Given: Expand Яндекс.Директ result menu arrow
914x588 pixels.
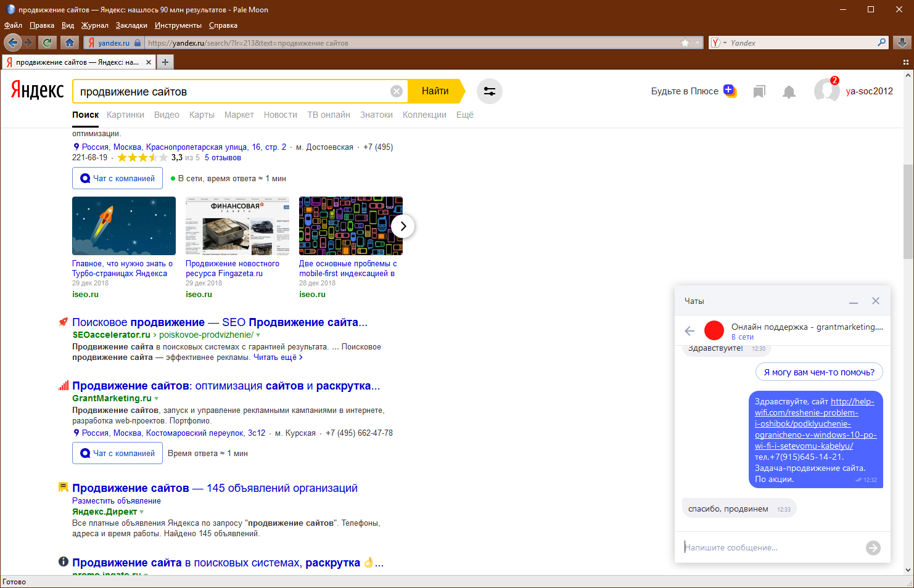Looking at the screenshot, I should point(142,512).
